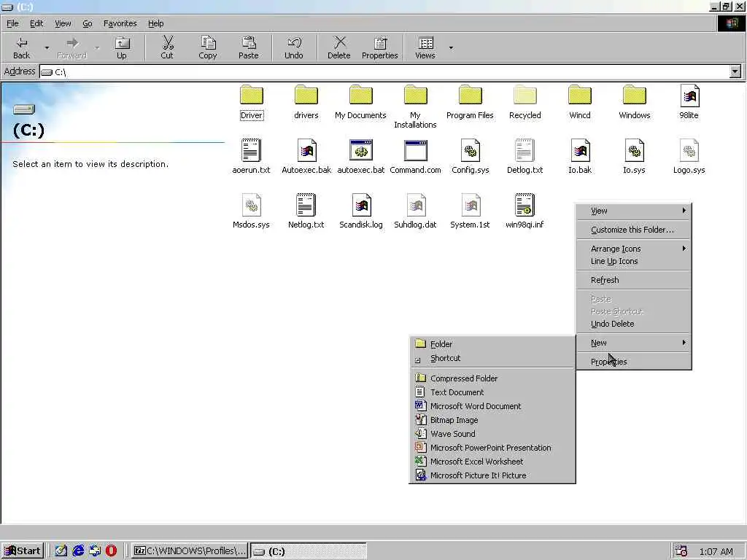Select the System.1st file
Viewport: 747px width, 560px height.
(471, 211)
